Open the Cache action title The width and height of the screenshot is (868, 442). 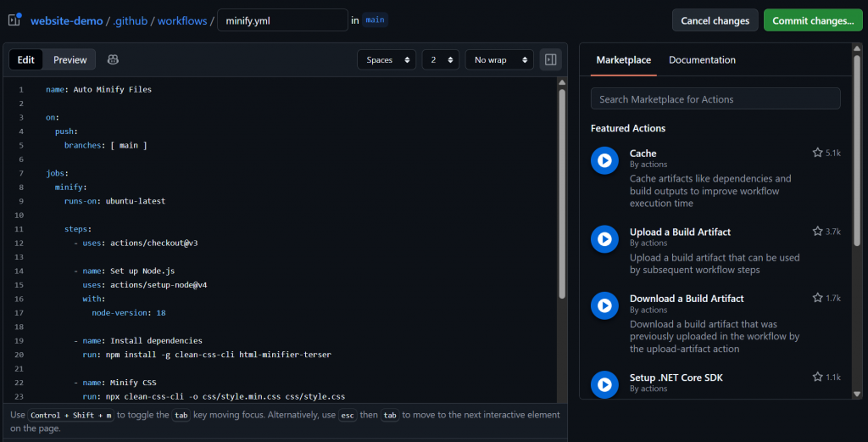click(x=643, y=154)
